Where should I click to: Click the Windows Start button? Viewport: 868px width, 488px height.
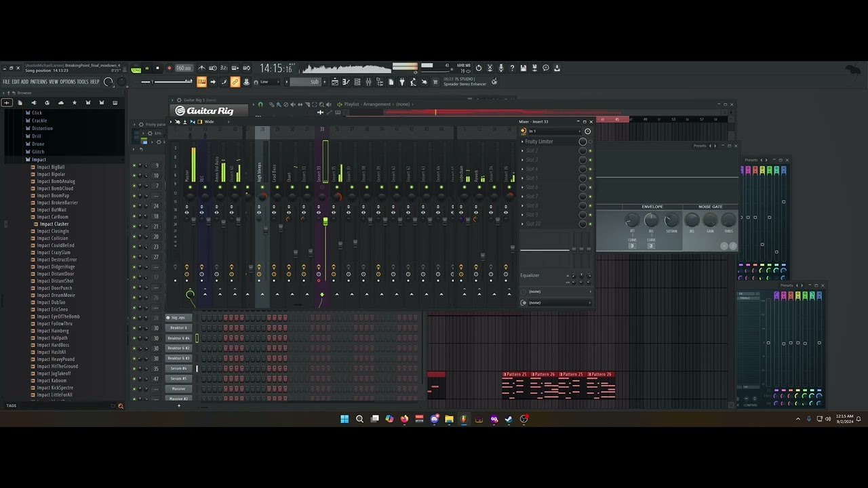tap(344, 419)
